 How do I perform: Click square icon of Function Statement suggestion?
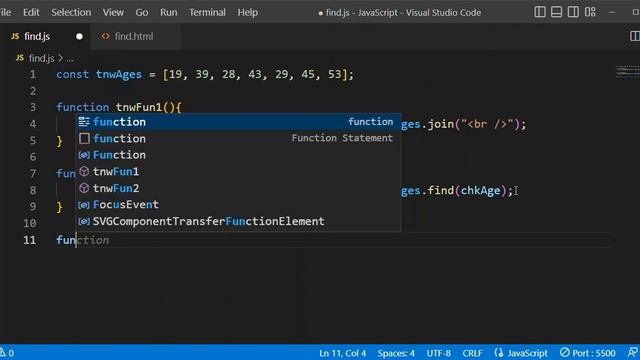84,138
